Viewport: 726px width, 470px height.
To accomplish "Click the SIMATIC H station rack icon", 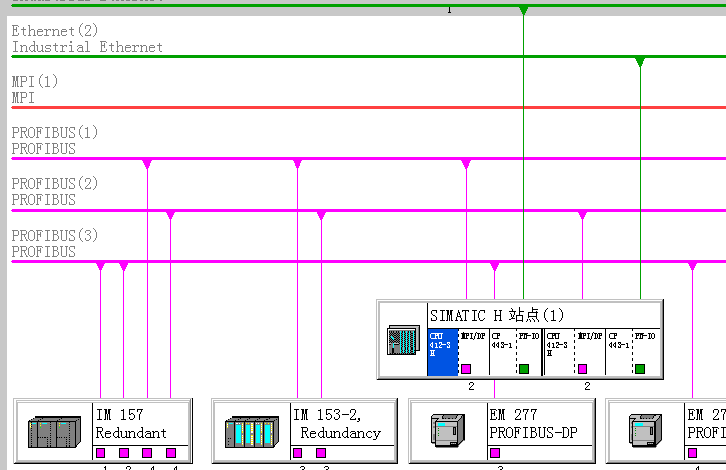I will tap(403, 340).
